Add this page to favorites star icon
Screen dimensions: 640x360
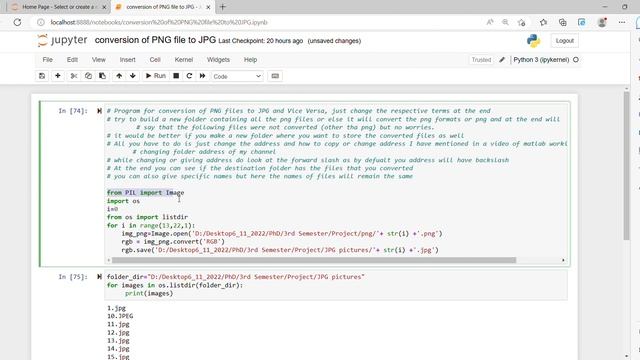click(x=521, y=22)
